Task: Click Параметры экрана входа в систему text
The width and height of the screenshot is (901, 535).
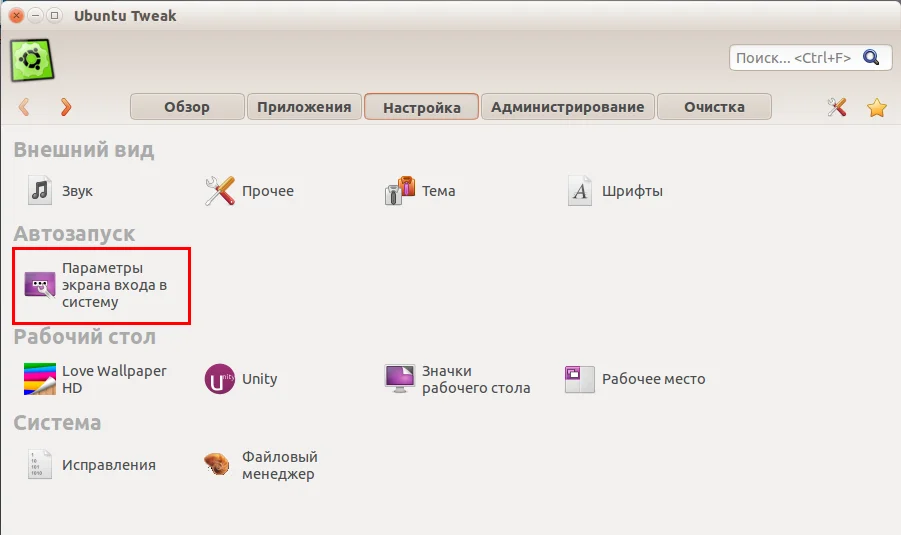Action: 114,285
